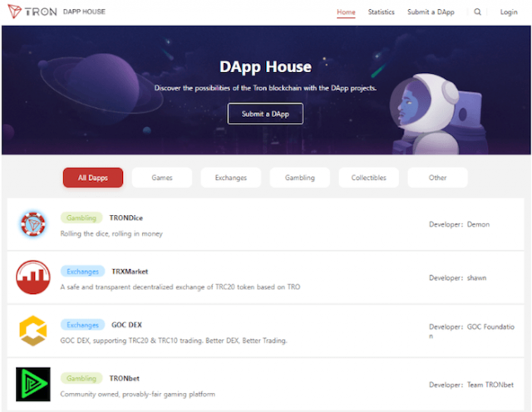Click the Exchanges tag beside GOC DEX
532x412 pixels.
(82, 325)
